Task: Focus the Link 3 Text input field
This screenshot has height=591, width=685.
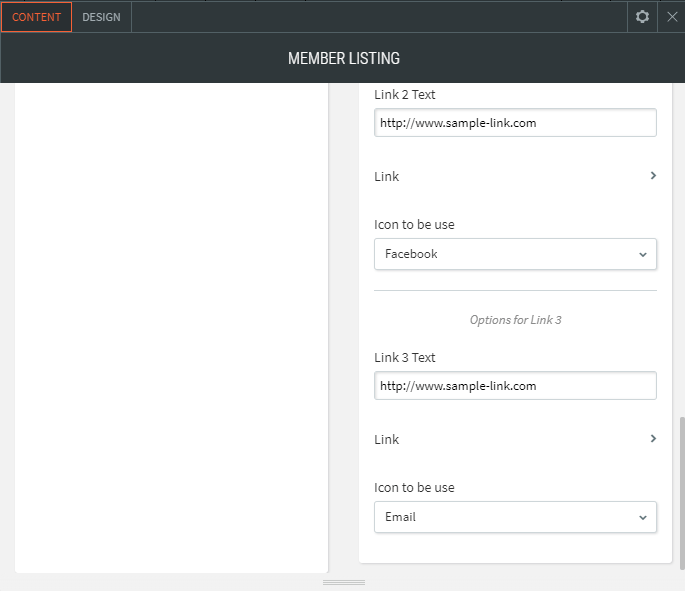Action: click(515, 386)
